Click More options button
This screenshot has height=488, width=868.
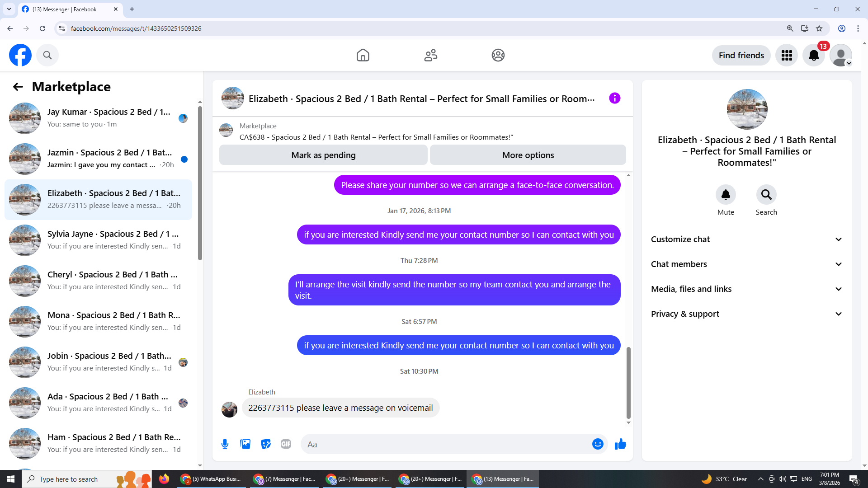point(528,155)
